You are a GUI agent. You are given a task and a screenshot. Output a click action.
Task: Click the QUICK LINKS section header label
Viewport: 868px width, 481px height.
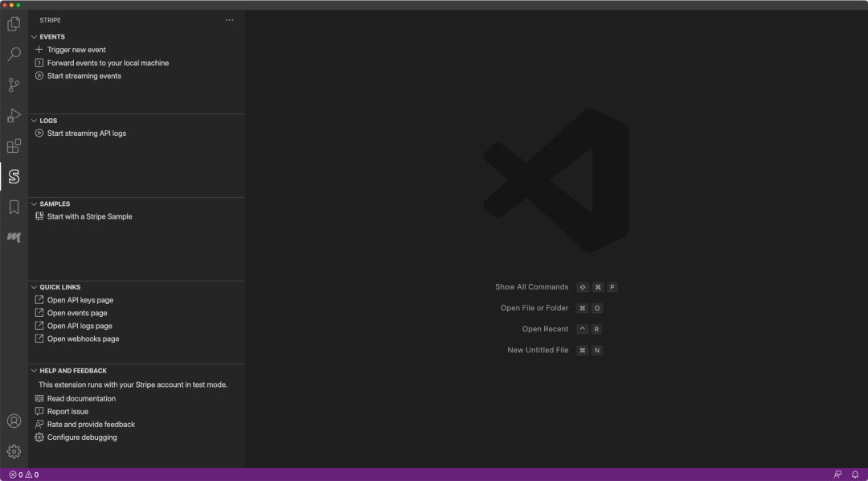59,287
